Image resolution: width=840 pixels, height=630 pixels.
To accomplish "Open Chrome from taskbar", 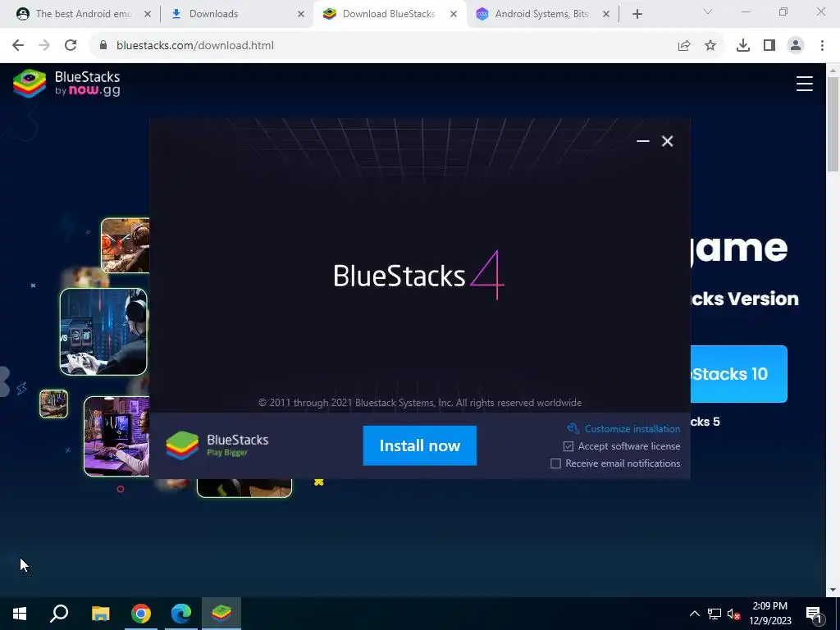I will (141, 614).
